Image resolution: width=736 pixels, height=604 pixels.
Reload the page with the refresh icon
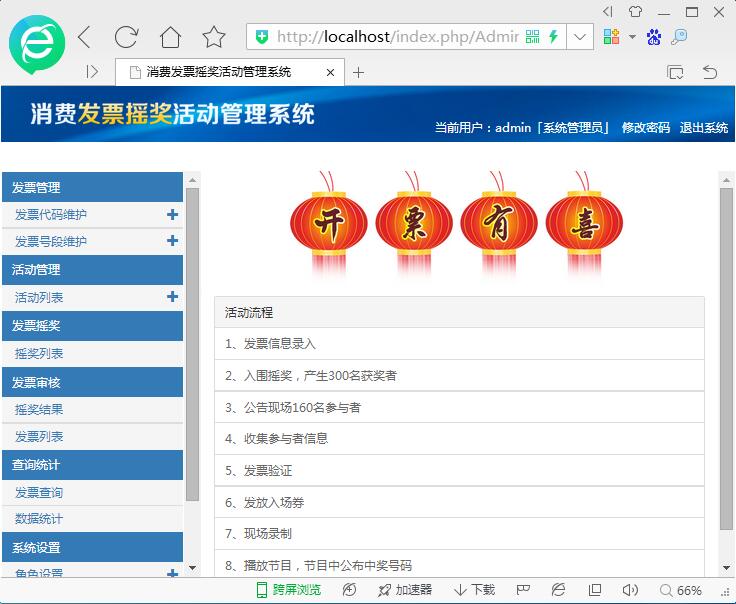pyautogui.click(x=126, y=37)
